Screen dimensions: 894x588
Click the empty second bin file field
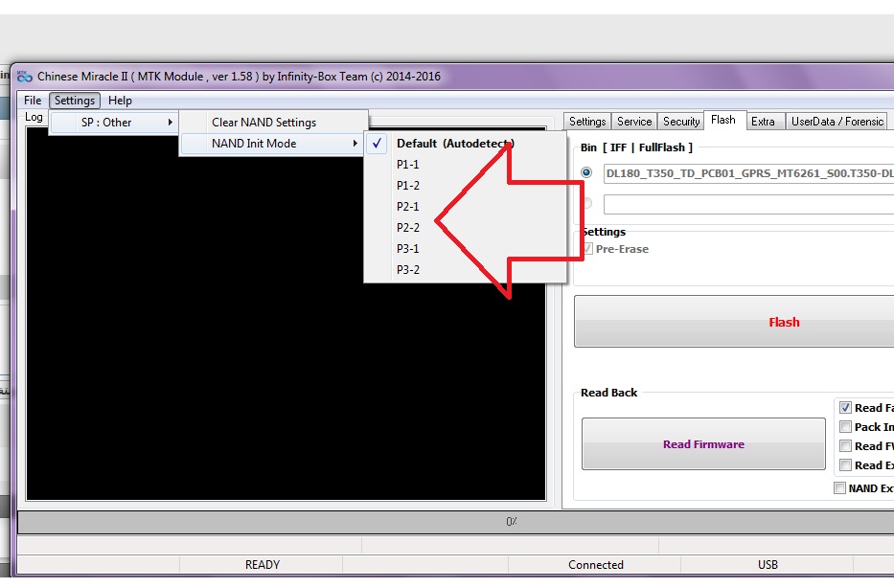(748, 204)
